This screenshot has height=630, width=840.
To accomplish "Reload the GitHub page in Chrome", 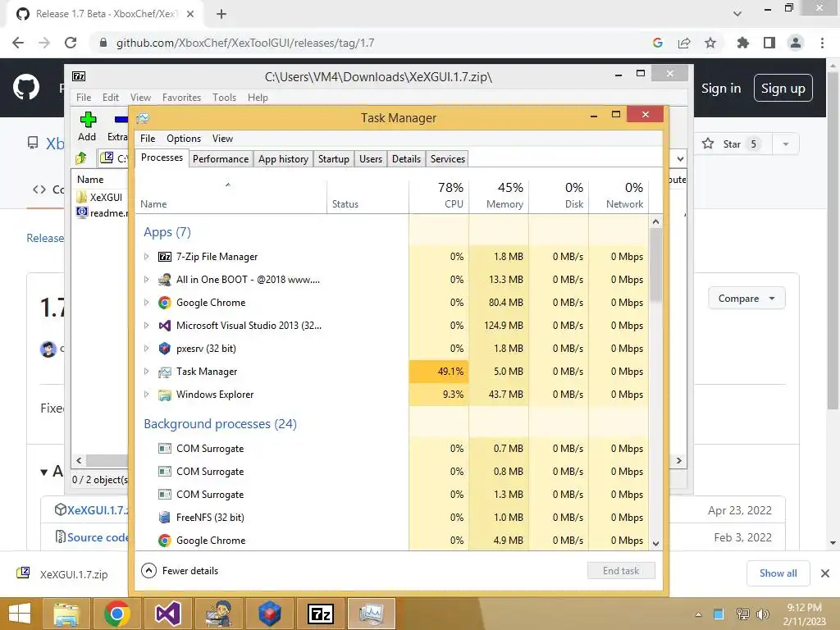I will 71,43.
